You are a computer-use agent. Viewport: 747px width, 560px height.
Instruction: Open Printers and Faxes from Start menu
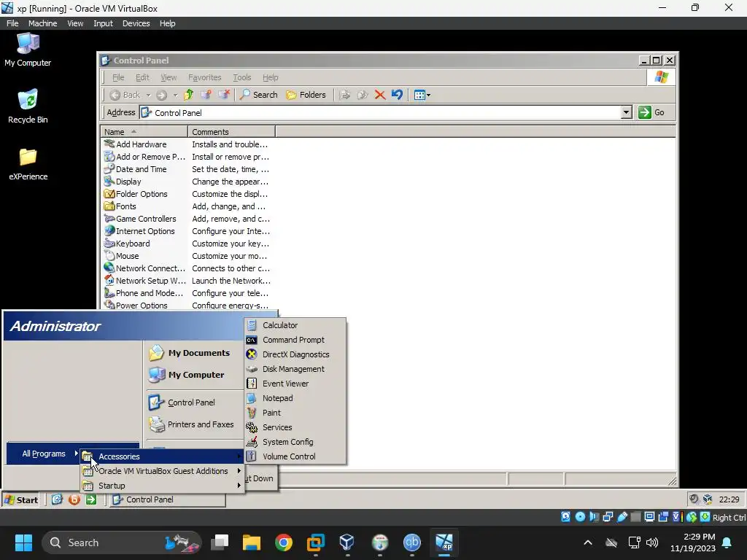coord(190,424)
